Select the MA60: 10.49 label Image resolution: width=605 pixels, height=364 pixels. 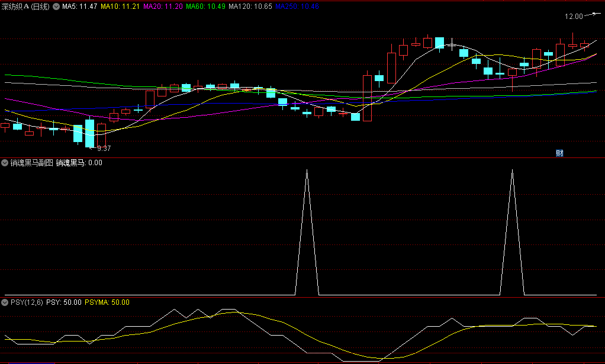click(205, 7)
